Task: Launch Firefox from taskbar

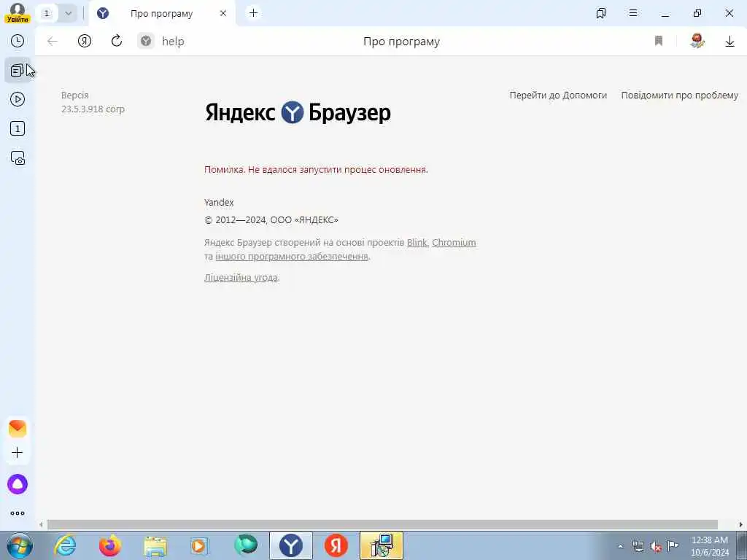Action: point(110,545)
